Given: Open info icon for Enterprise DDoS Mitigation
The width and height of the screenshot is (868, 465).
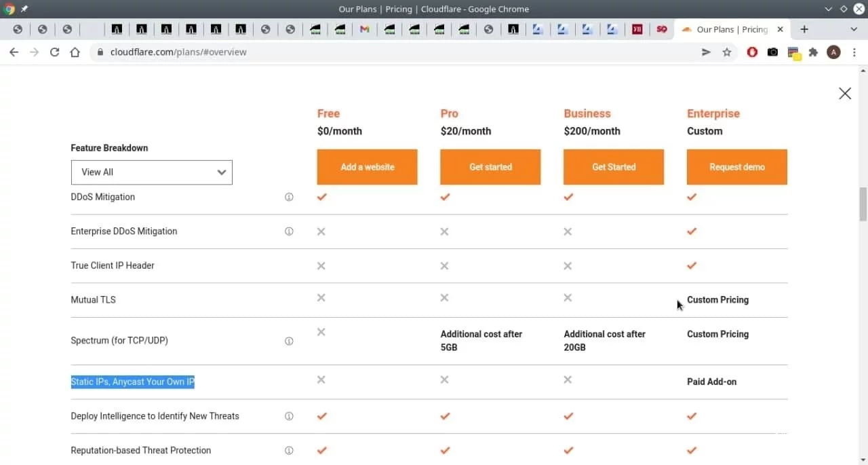Looking at the screenshot, I should click(x=289, y=231).
